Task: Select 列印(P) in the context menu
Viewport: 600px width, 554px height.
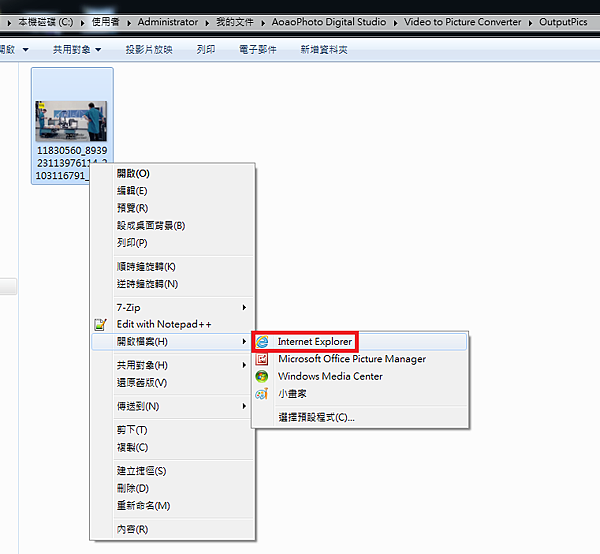Action: (x=173, y=243)
